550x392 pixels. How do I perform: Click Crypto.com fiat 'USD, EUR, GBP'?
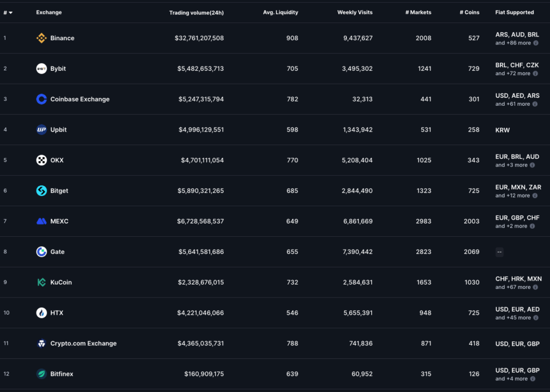pos(517,344)
